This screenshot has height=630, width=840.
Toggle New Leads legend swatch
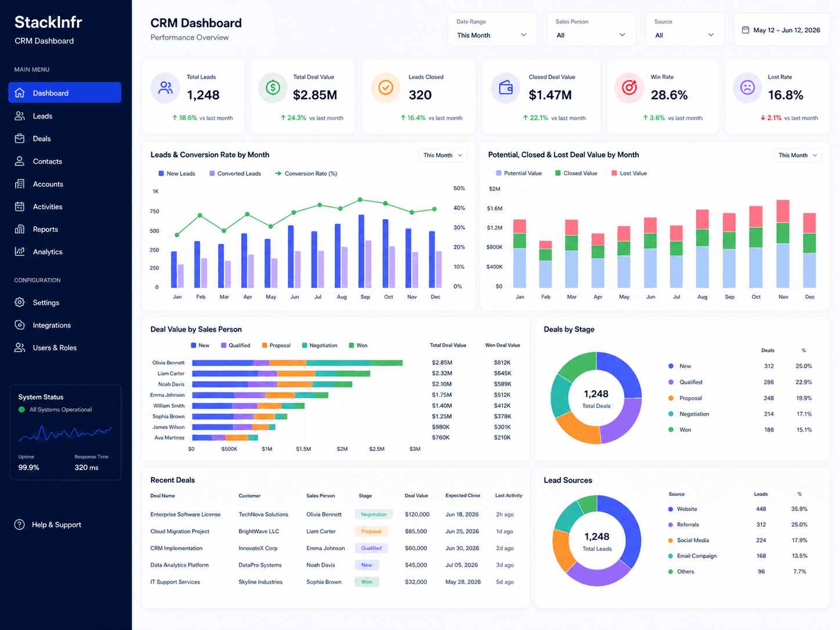click(161, 173)
